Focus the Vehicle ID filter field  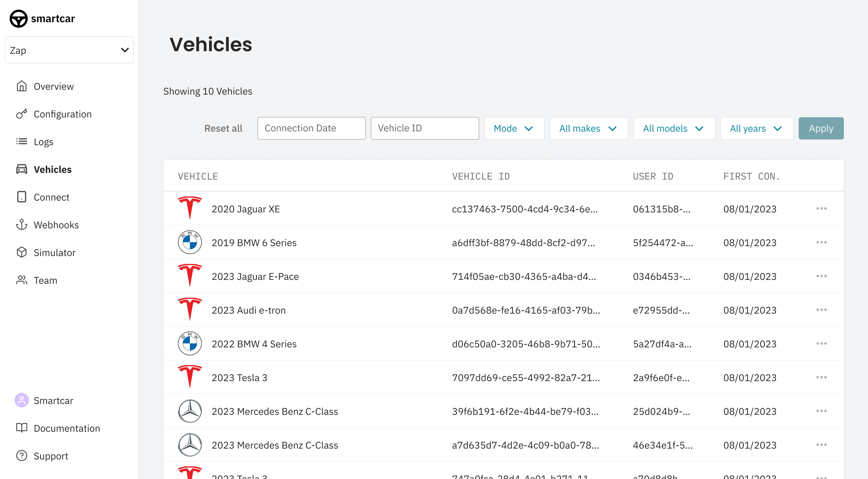point(425,128)
